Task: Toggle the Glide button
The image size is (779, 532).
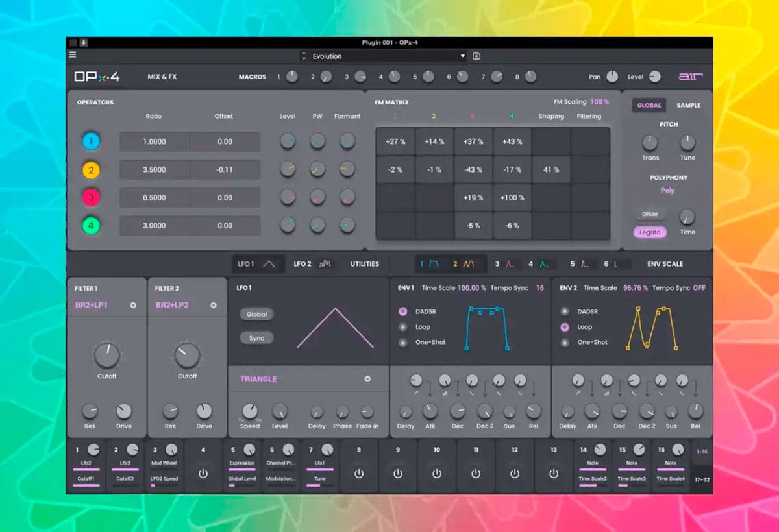Action: click(x=650, y=214)
